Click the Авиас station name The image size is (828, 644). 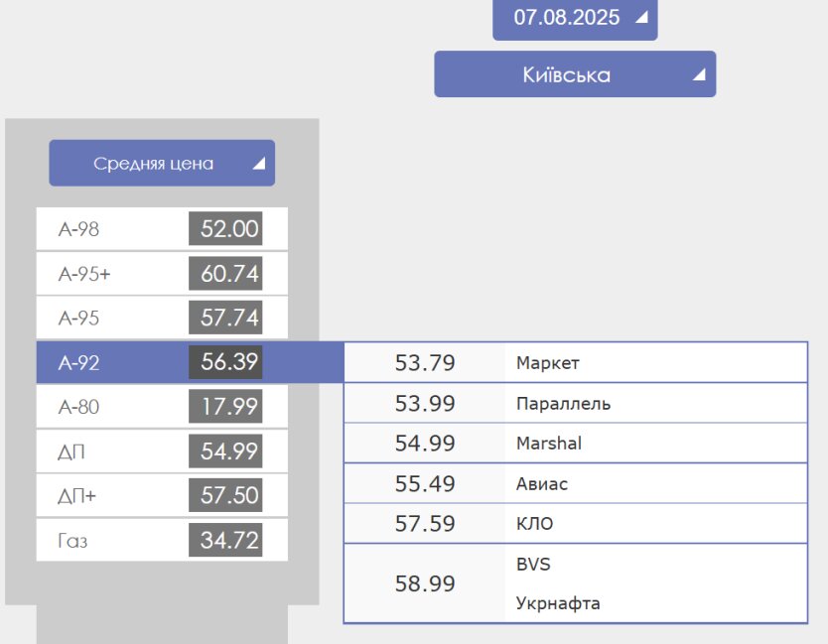(x=541, y=484)
